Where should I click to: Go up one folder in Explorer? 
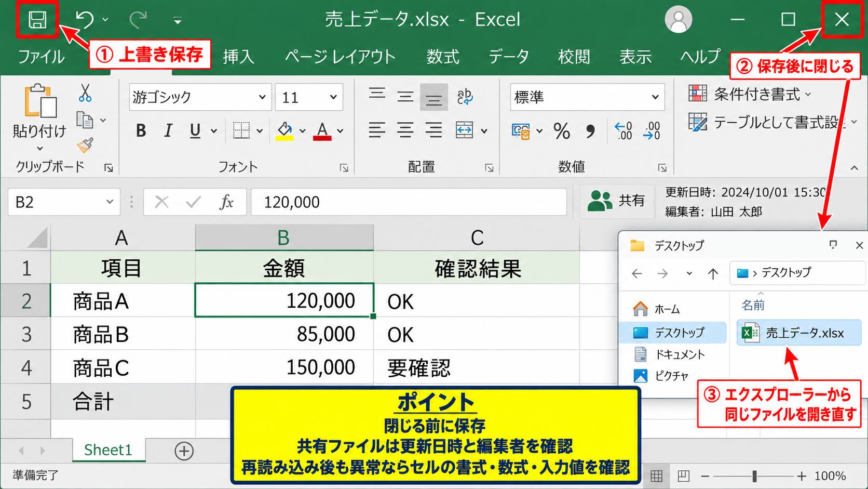[713, 273]
